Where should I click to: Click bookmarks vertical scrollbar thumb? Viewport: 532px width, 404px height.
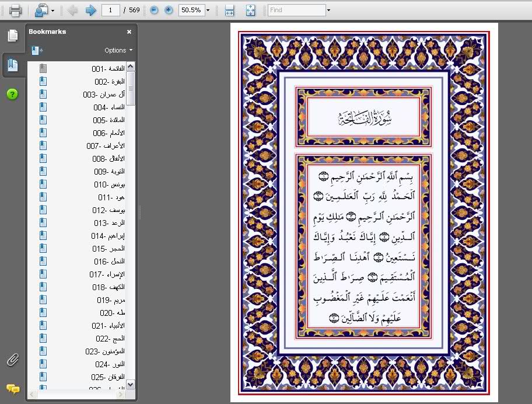coord(130,88)
